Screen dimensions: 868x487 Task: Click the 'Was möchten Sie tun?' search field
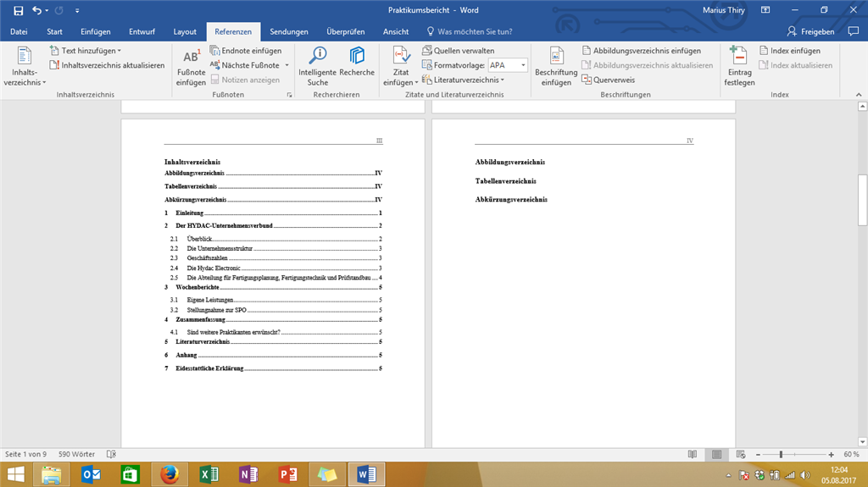coord(474,31)
